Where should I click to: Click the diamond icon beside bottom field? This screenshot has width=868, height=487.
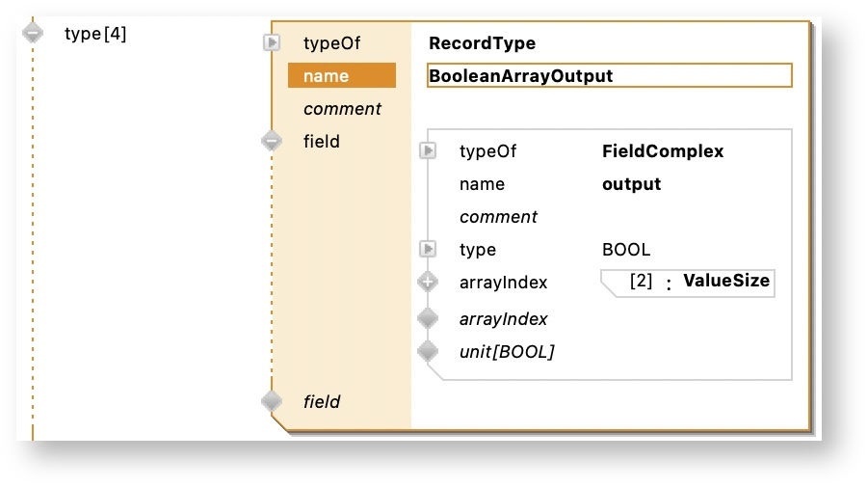272,401
